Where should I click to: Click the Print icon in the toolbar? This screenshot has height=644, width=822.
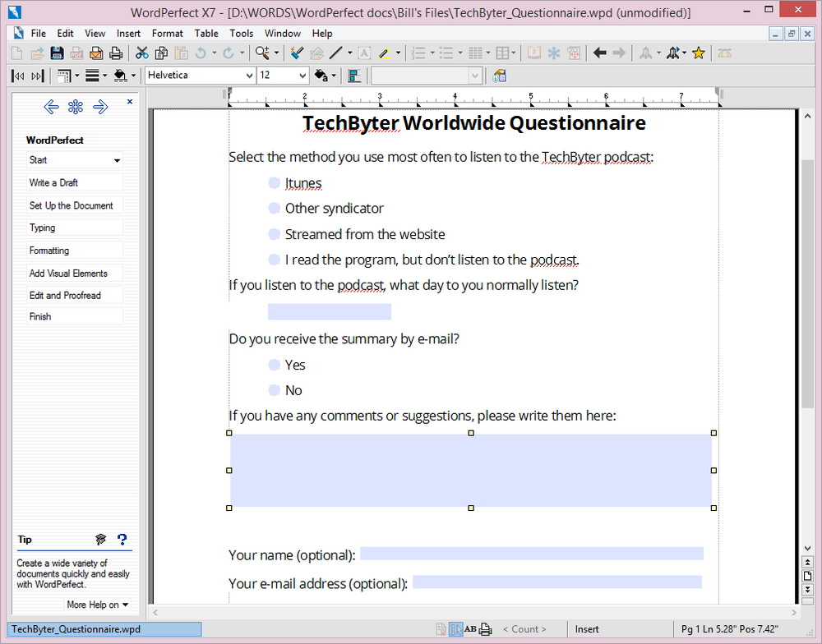pos(116,53)
